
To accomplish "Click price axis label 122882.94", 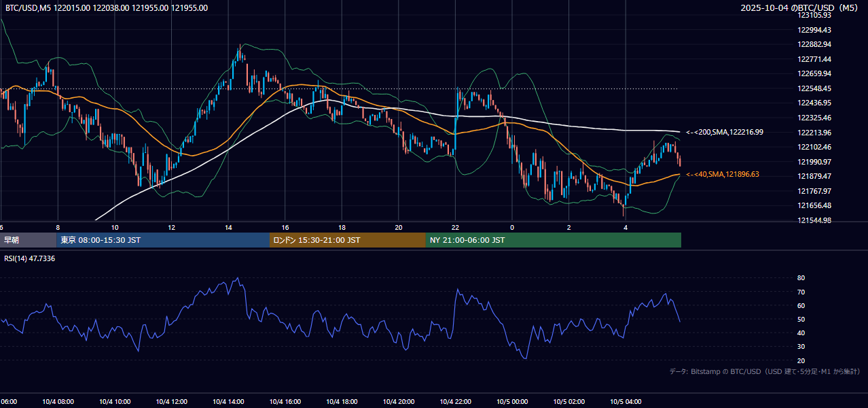I will pos(814,44).
